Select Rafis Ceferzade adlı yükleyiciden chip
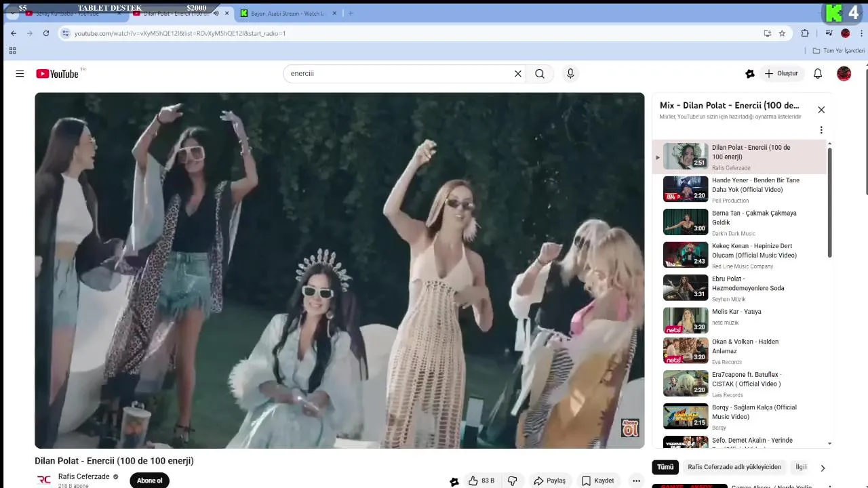Image resolution: width=868 pixels, height=488 pixels. tap(734, 467)
